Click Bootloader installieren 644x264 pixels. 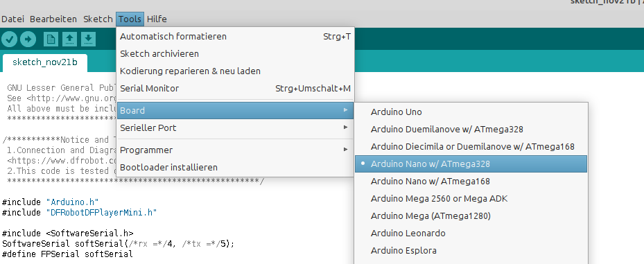(235, 167)
